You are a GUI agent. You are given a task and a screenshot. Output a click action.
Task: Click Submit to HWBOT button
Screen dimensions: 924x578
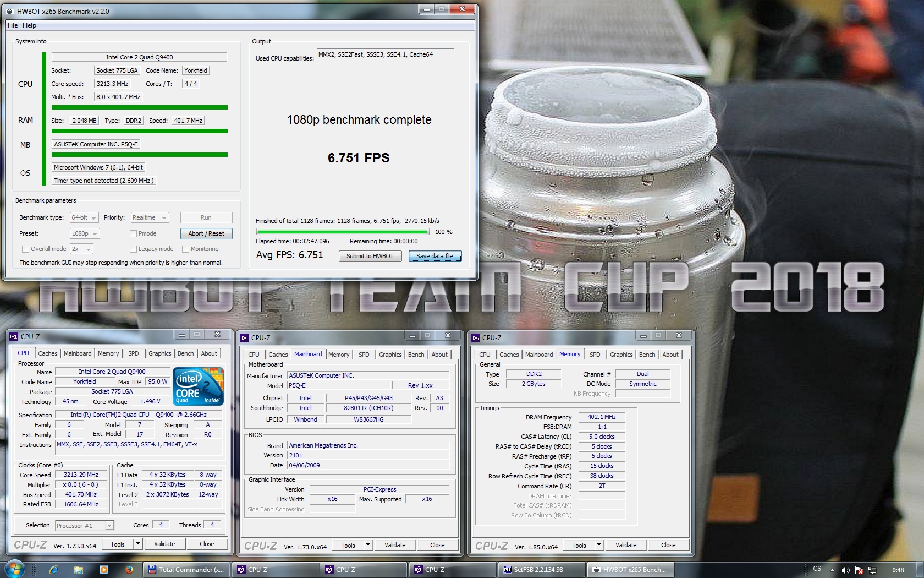tap(370, 256)
